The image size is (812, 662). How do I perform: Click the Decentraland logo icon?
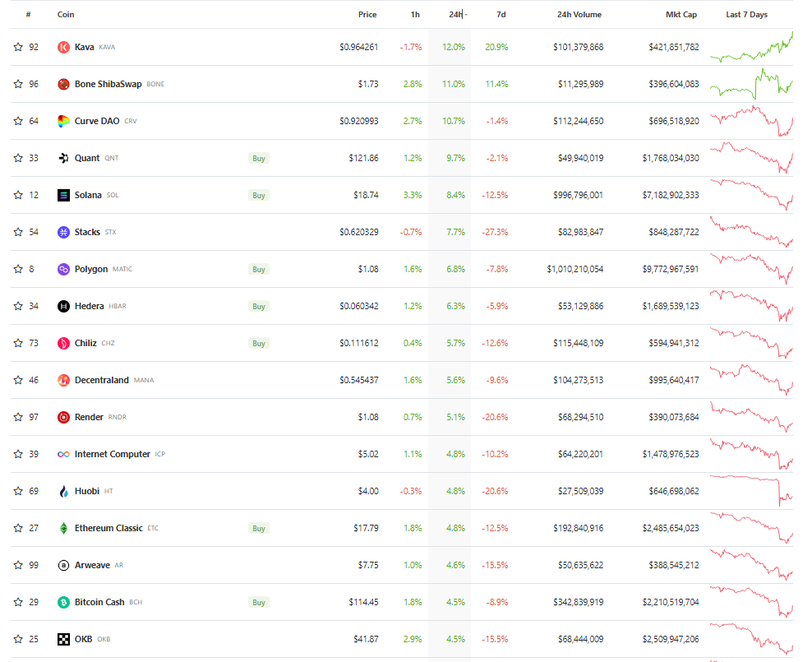(63, 380)
